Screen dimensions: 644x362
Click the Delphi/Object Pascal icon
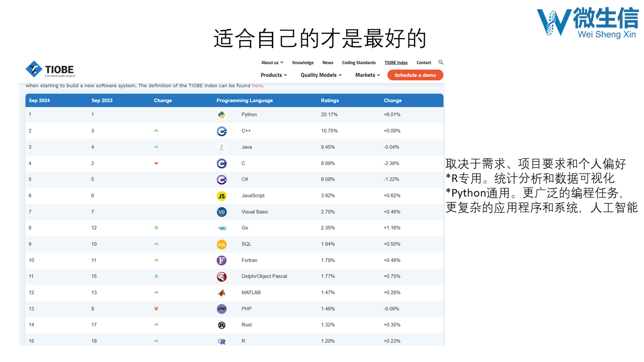pyautogui.click(x=221, y=277)
